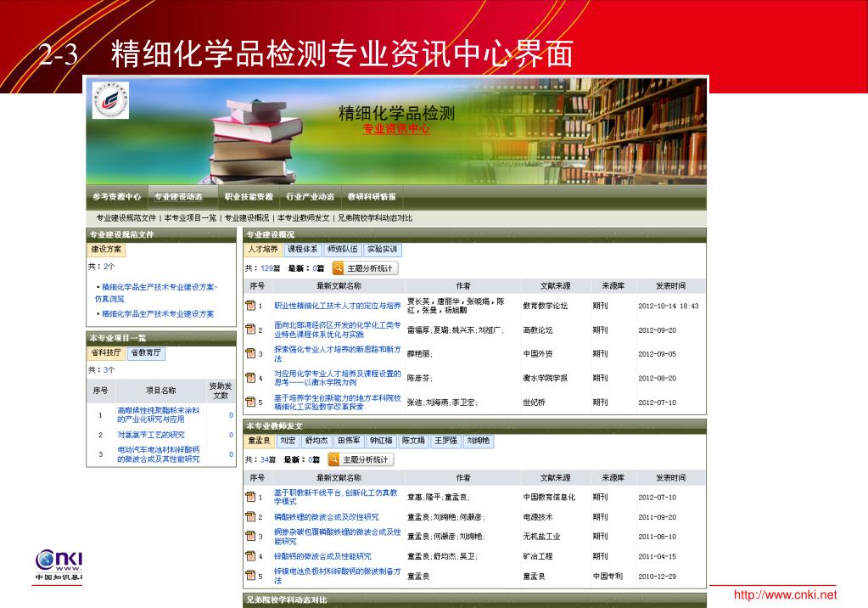Open article 锌镍电池负极材料锌酸钙的微波制备方法
868x608 pixels.
[x=338, y=575]
